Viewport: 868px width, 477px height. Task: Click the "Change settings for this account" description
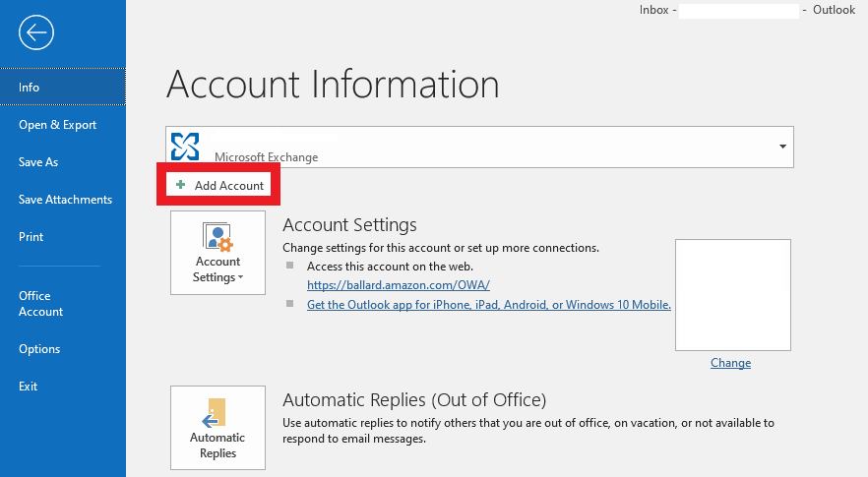(441, 248)
